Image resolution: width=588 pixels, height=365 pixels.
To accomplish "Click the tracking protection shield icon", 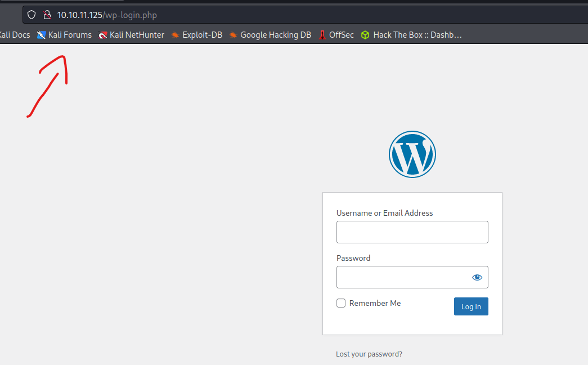I will [x=32, y=15].
